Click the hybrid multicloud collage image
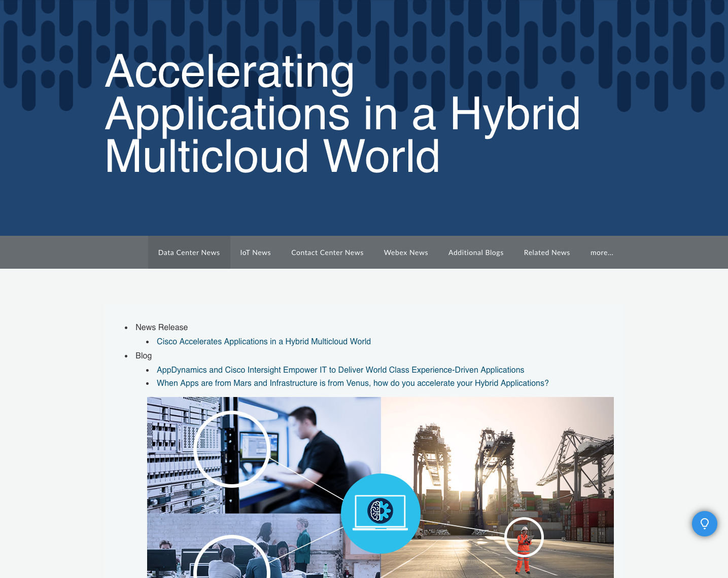728x578 pixels. click(380, 487)
